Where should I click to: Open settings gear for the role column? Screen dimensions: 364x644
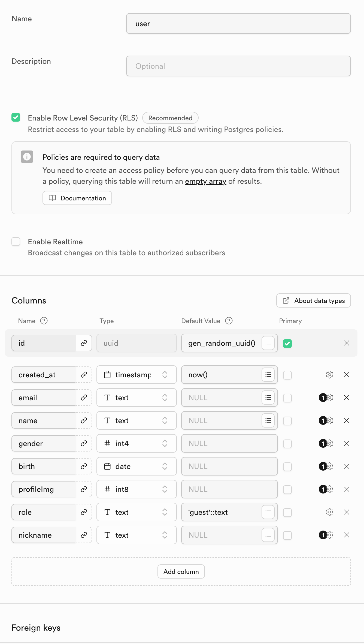(x=330, y=512)
